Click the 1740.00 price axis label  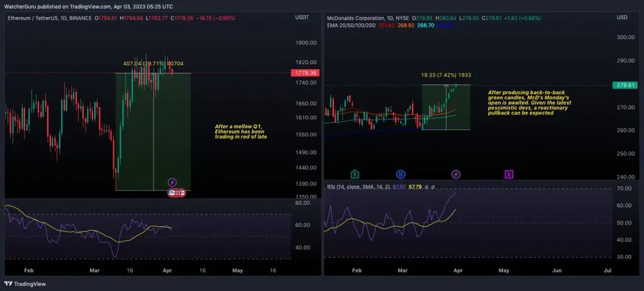tap(306, 83)
